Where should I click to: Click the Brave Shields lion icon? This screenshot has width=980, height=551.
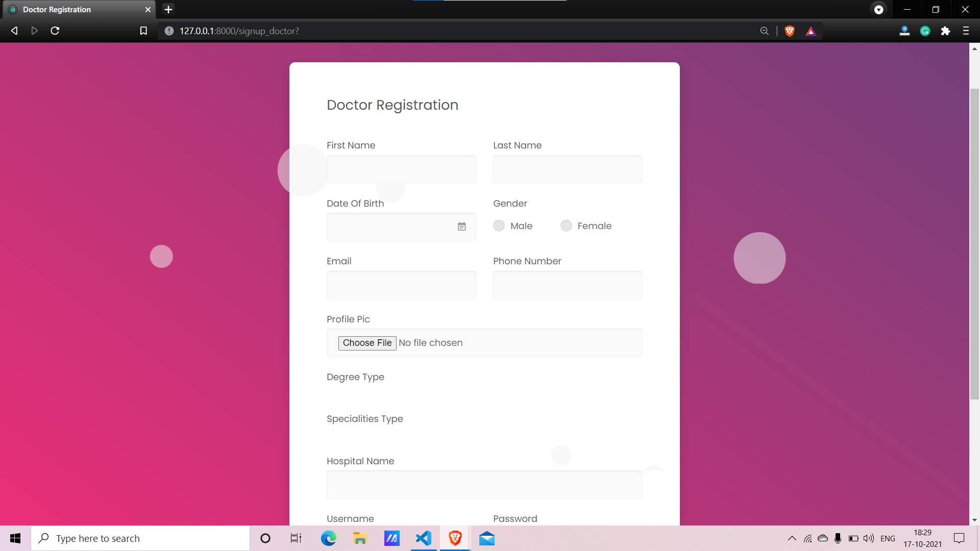[x=790, y=31]
